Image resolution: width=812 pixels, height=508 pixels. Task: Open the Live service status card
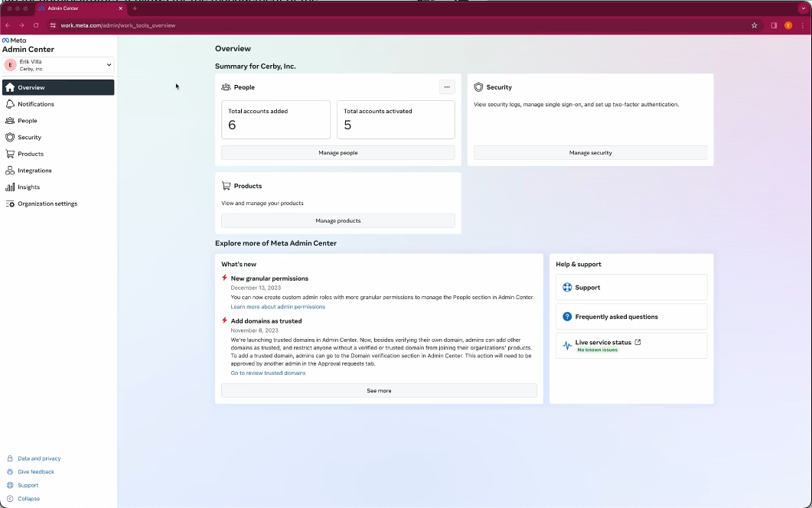(x=631, y=345)
